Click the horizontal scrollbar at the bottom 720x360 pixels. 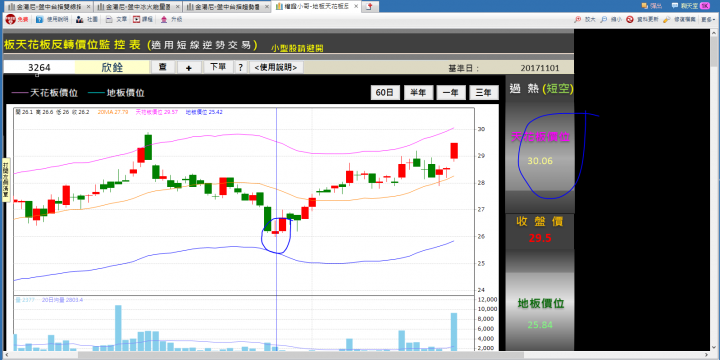click(301, 355)
